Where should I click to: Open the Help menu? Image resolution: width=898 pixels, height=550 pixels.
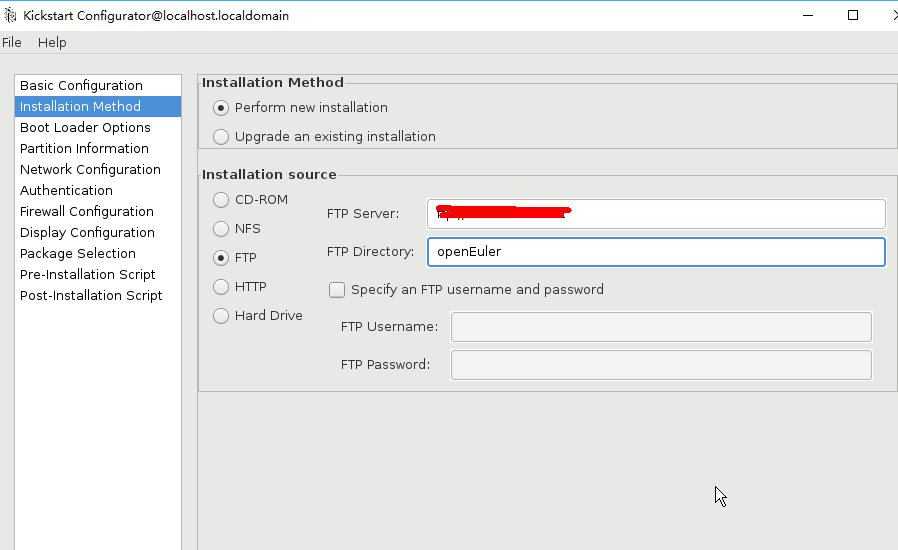pyautogui.click(x=52, y=43)
